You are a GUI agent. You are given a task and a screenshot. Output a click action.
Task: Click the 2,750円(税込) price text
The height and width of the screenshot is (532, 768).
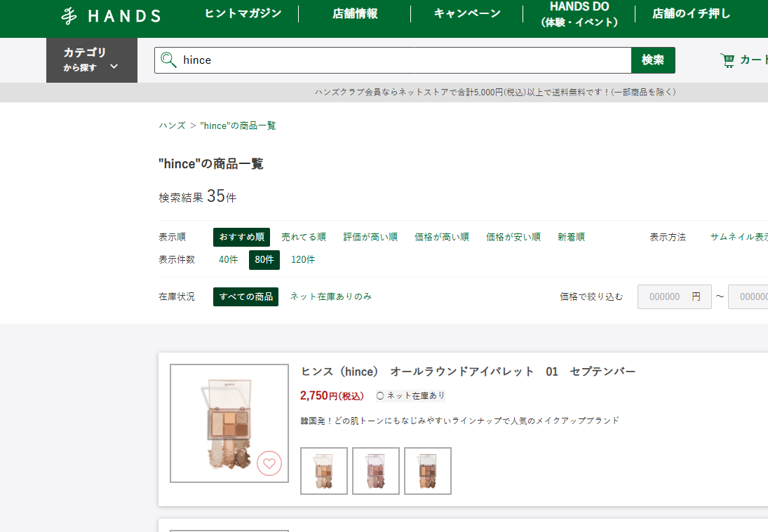tap(332, 395)
